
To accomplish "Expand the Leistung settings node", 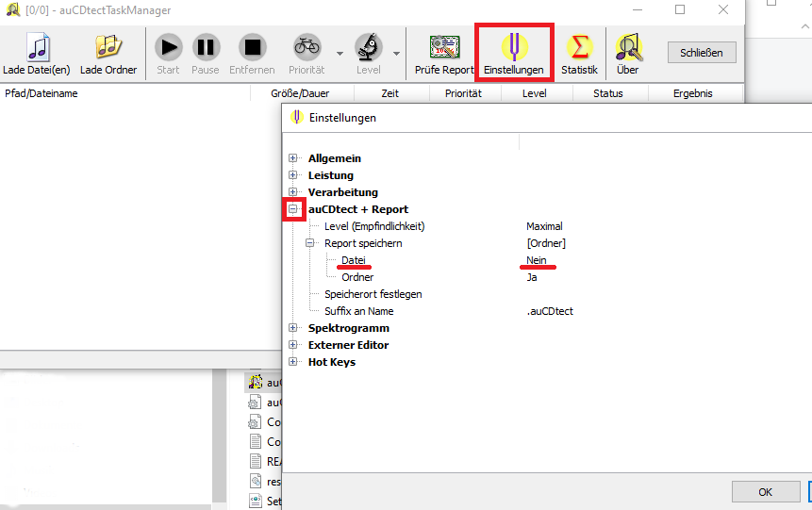I will point(293,175).
